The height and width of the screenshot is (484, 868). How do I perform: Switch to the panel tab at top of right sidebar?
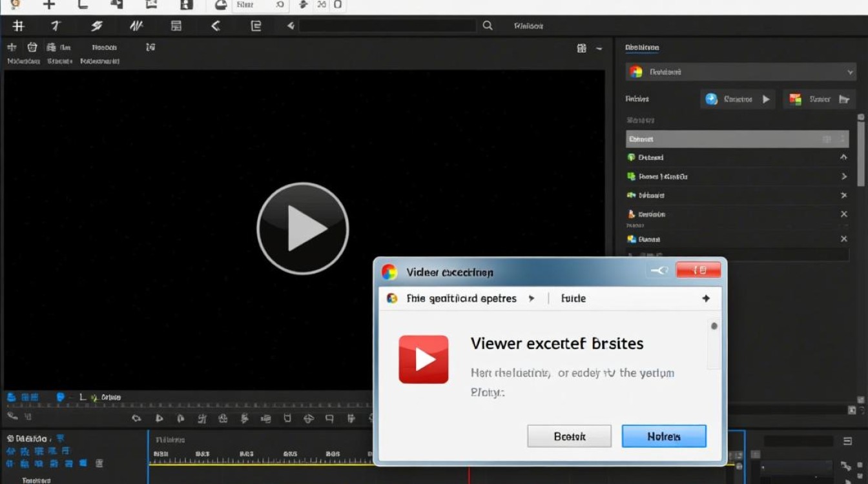tap(642, 47)
